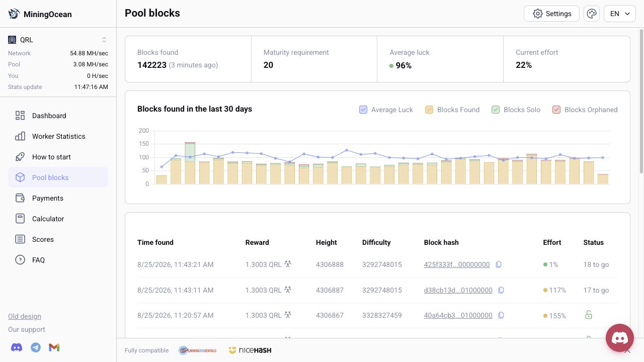Copy block hash 425f333f...00000000
Viewport: 644px width, 362px height.
499,264
